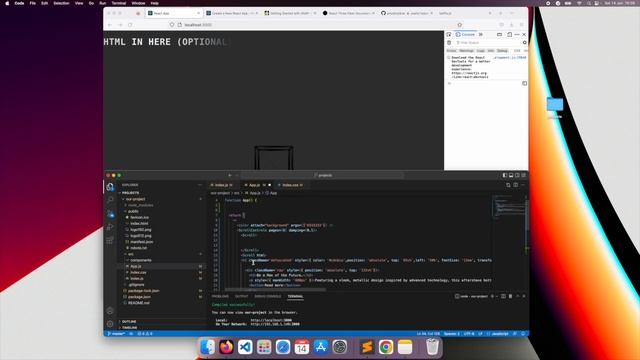Open the PROBLEMS panel tab
The height and width of the screenshot is (360, 640).
(x=220, y=296)
